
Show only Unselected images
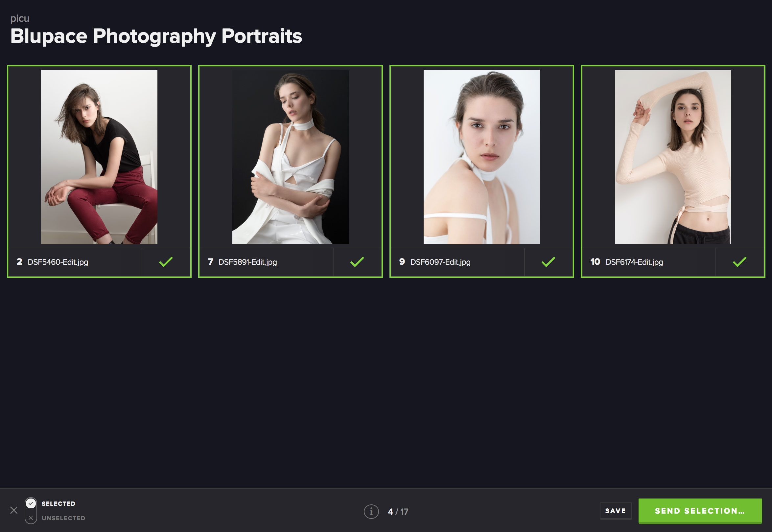(63, 518)
